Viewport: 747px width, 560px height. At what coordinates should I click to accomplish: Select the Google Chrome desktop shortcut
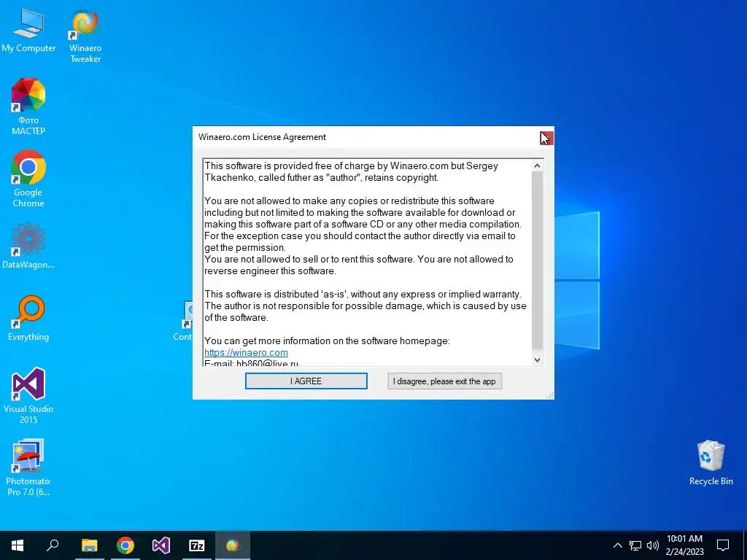(28, 179)
